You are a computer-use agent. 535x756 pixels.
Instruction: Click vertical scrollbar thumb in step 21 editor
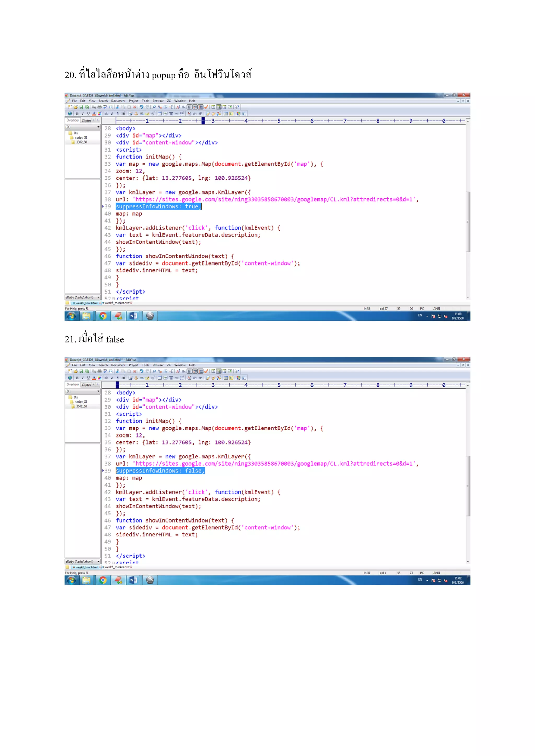pos(468,486)
